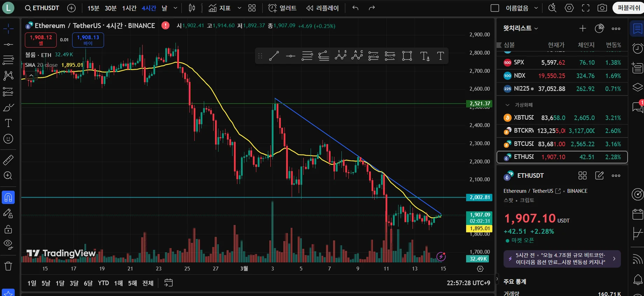This screenshot has width=644, height=296.
Task: Click the redo arrow
Action: coord(372,8)
